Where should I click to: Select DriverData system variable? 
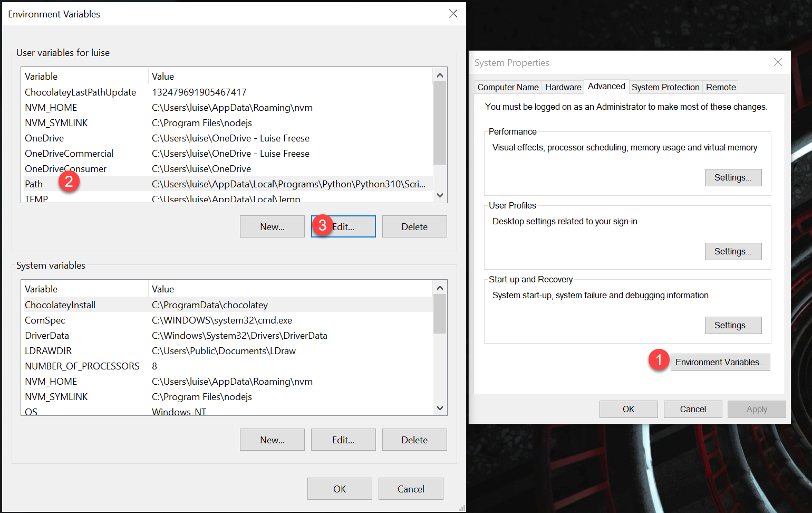227,335
